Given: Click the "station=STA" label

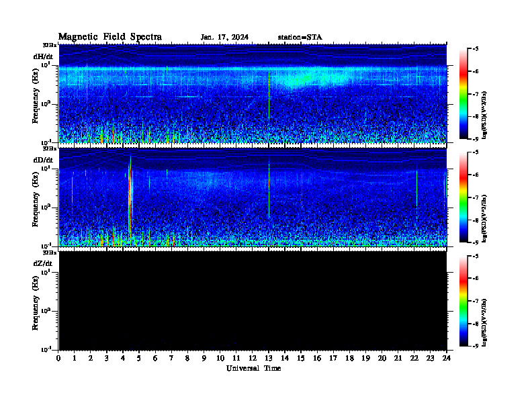Looking at the screenshot, I should pyautogui.click(x=300, y=37).
